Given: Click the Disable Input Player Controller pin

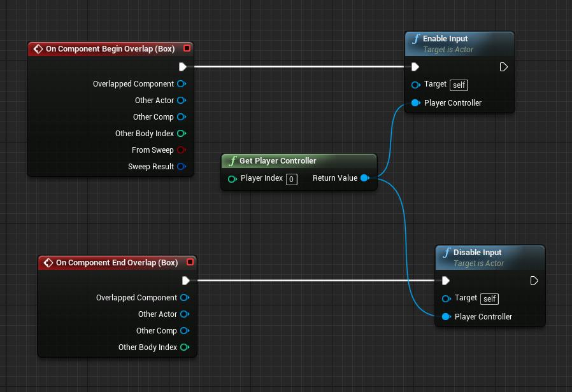Looking at the screenshot, I should pyautogui.click(x=446, y=317).
